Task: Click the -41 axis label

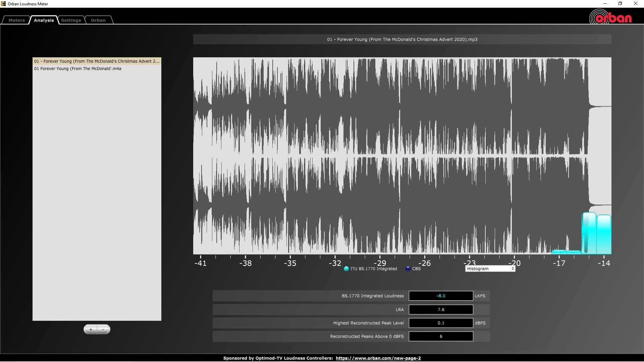Action: click(x=201, y=263)
